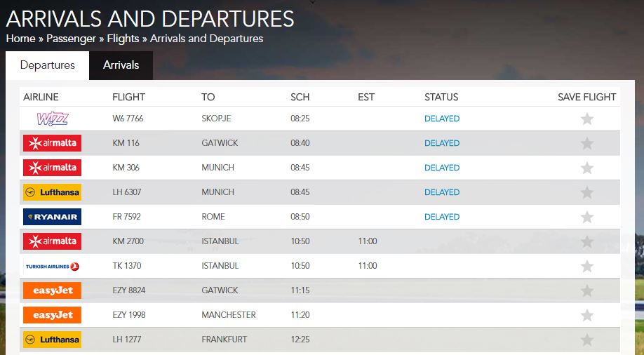This screenshot has width=644, height=355.
Task: Click the Ryanair logo
Action: (x=52, y=217)
